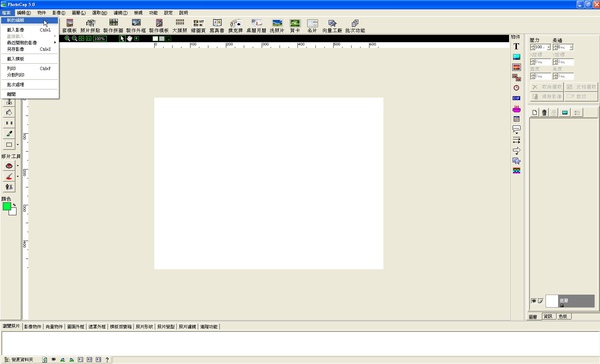
Task: Switch to the 資訊 info panel tab
Action: [x=548, y=316]
